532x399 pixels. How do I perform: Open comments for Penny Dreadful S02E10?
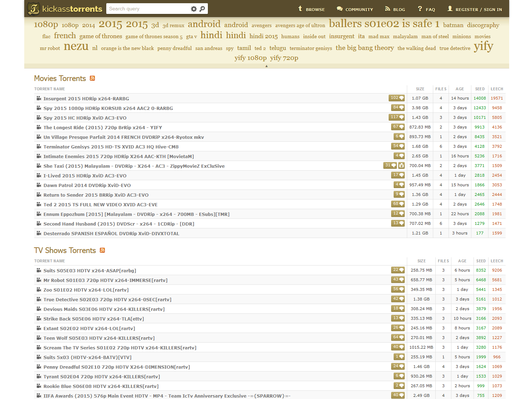[x=398, y=366]
